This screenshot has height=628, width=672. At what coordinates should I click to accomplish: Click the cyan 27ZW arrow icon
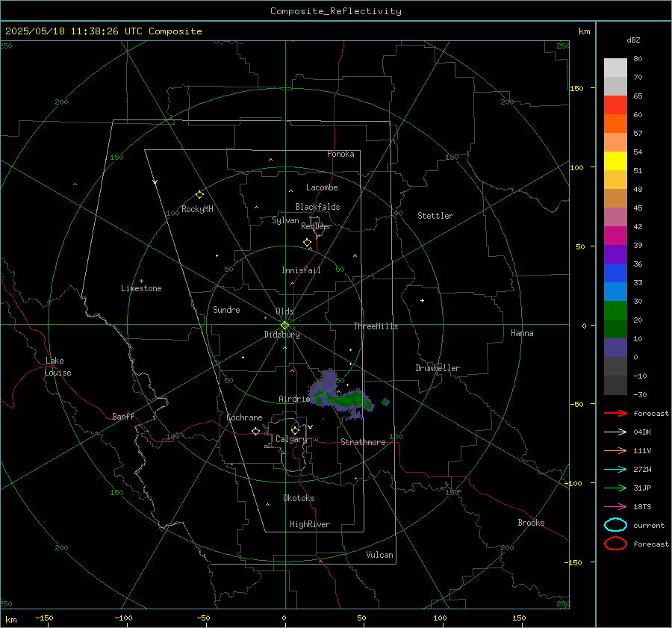pos(615,470)
